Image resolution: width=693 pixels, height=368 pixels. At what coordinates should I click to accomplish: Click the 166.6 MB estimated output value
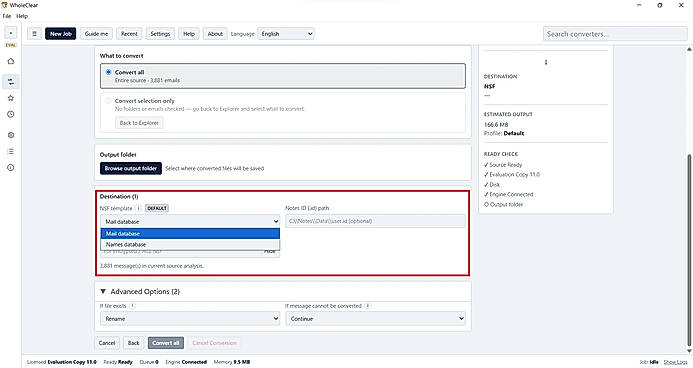tap(496, 125)
